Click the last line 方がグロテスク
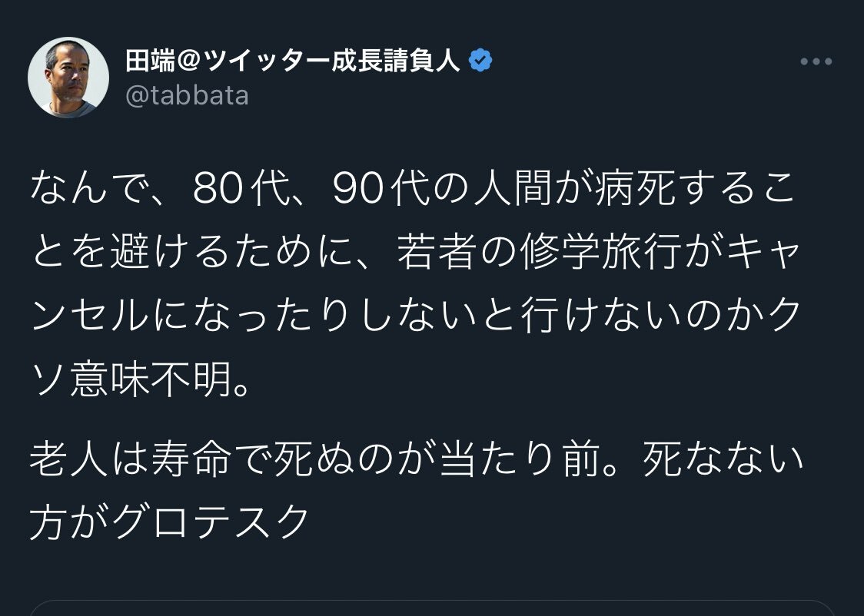Image resolution: width=864 pixels, height=616 pixels. [x=169, y=523]
